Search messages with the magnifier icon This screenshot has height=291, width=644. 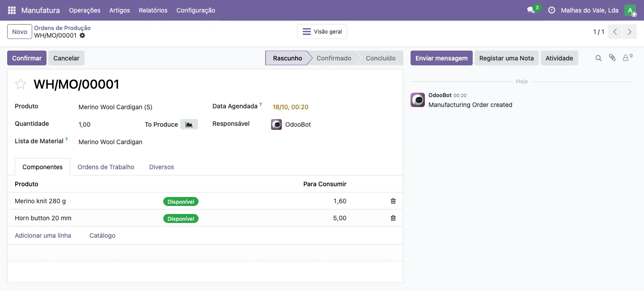(x=598, y=58)
